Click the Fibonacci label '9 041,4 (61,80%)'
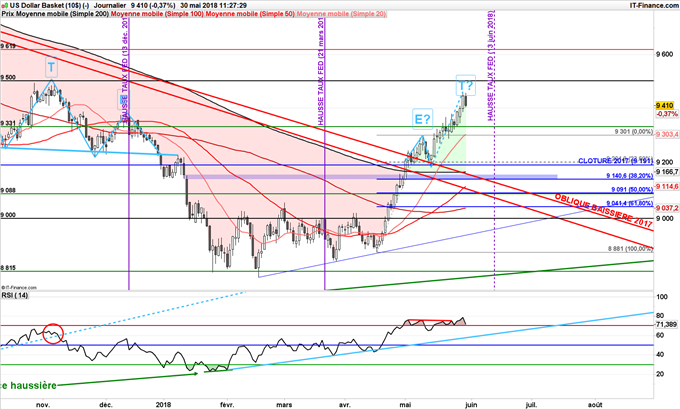 point(629,203)
